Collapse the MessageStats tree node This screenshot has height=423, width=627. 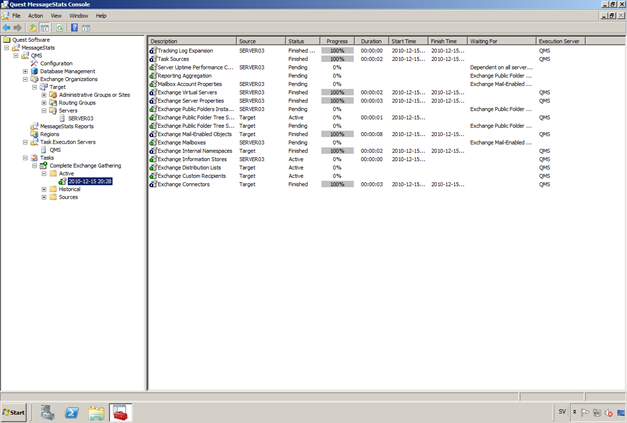click(x=6, y=48)
